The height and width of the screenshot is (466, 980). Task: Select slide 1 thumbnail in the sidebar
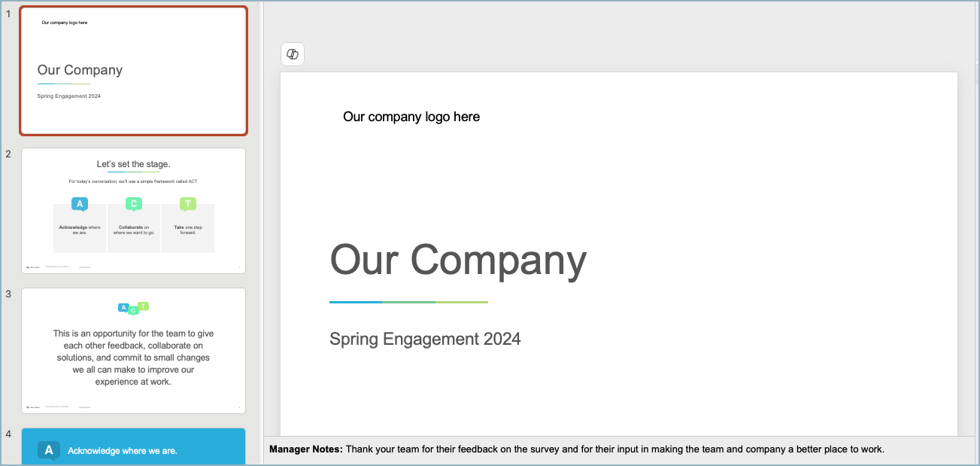133,70
